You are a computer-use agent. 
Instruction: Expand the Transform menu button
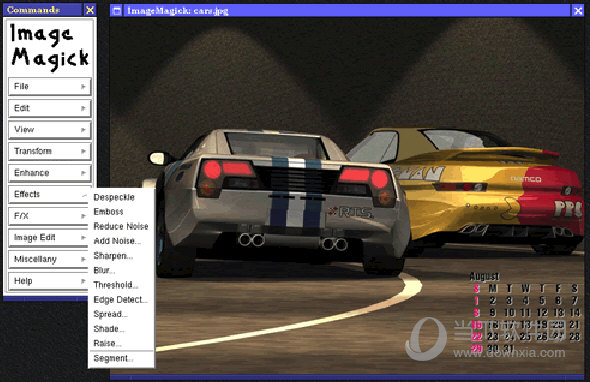tap(50, 151)
